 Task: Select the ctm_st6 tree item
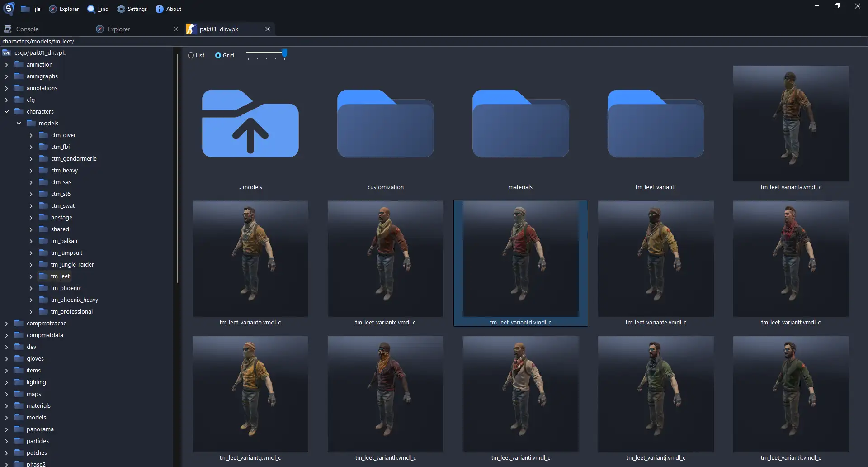(x=61, y=194)
